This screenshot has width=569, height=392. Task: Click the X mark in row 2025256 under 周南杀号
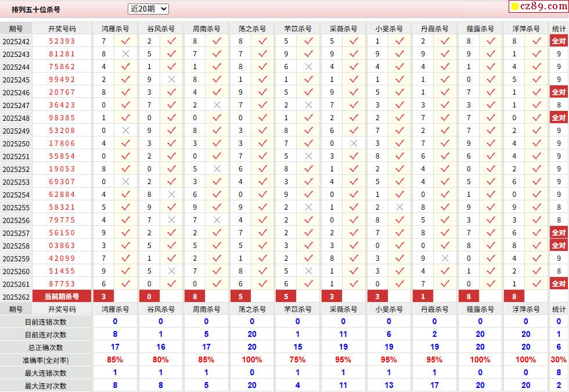(x=217, y=220)
